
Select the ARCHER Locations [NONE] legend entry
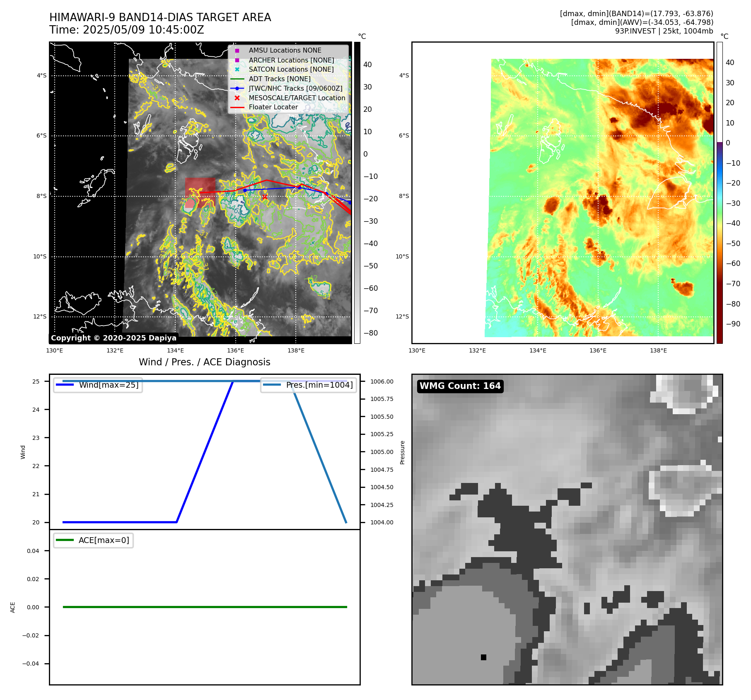pyautogui.click(x=291, y=60)
